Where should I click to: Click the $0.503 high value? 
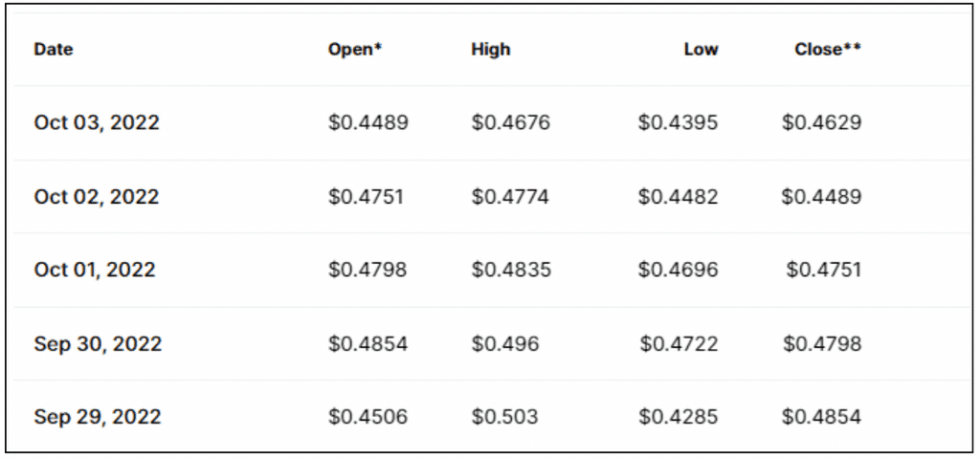504,417
